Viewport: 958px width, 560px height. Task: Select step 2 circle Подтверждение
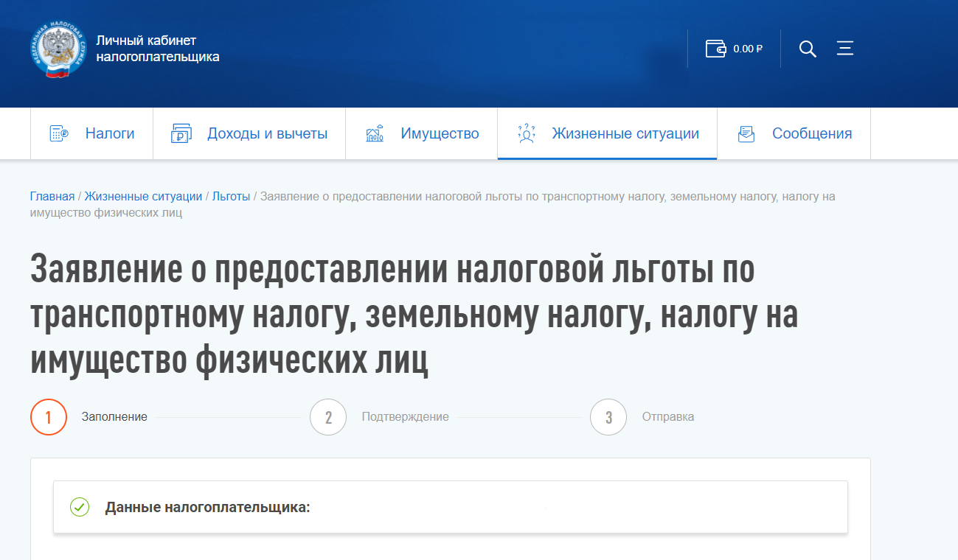328,417
